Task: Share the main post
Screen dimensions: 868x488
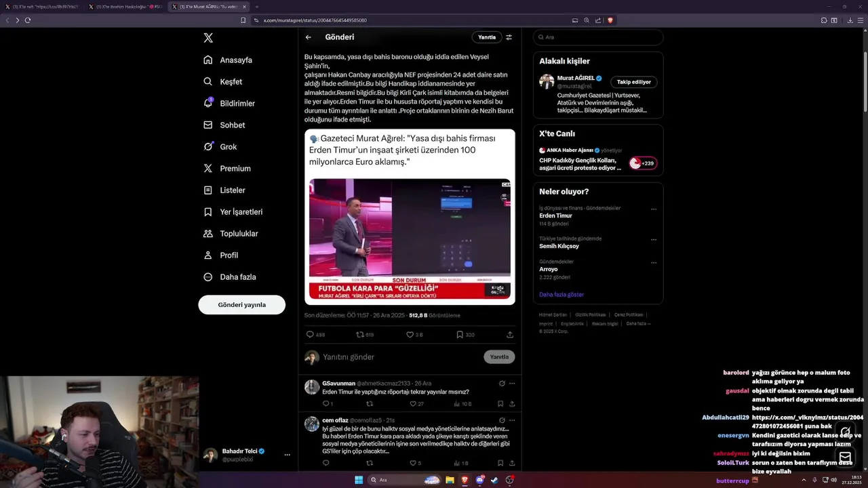Action: (x=510, y=334)
